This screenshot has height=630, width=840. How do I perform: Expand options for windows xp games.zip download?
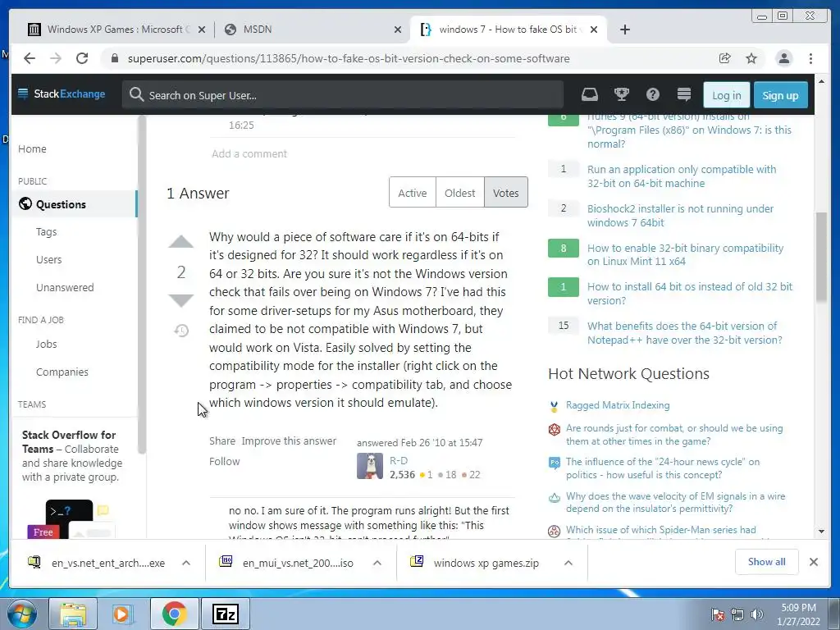[x=568, y=563]
